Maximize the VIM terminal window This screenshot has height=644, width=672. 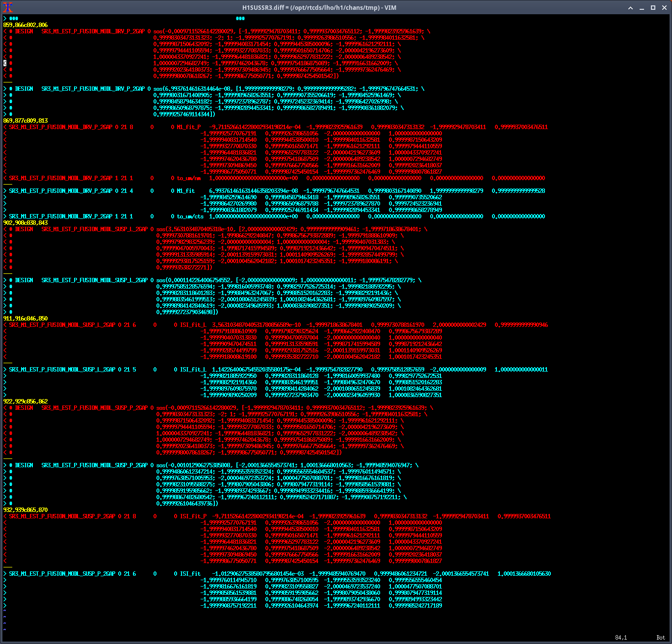tap(653, 8)
